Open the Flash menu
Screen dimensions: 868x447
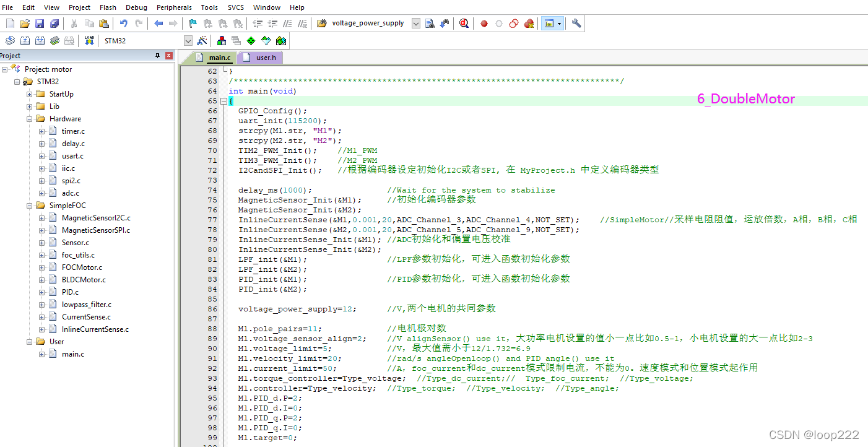(108, 7)
